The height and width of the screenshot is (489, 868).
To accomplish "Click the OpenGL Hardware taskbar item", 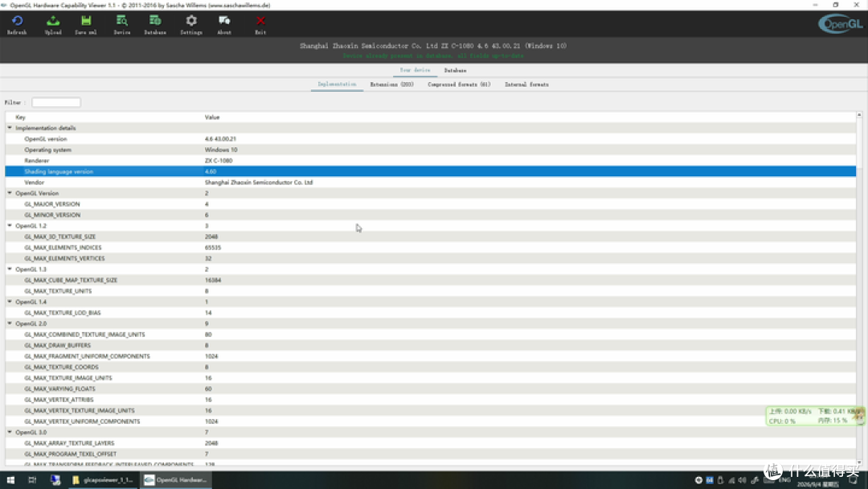I will 176,480.
